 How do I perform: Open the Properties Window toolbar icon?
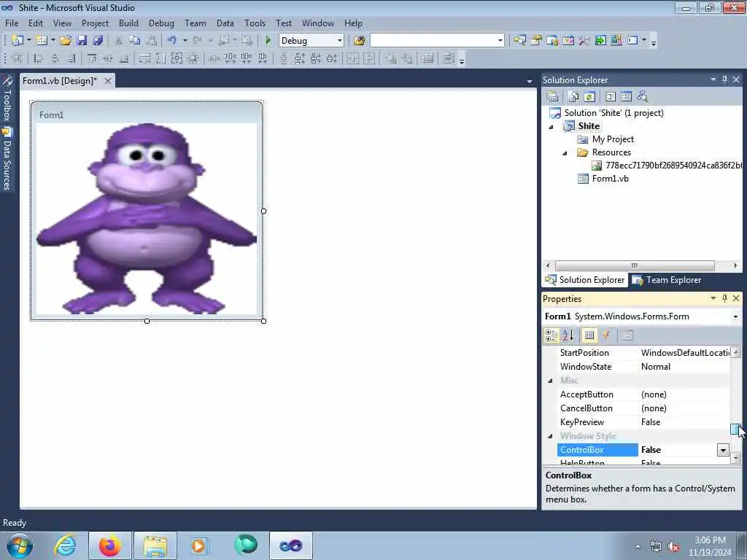tap(536, 41)
